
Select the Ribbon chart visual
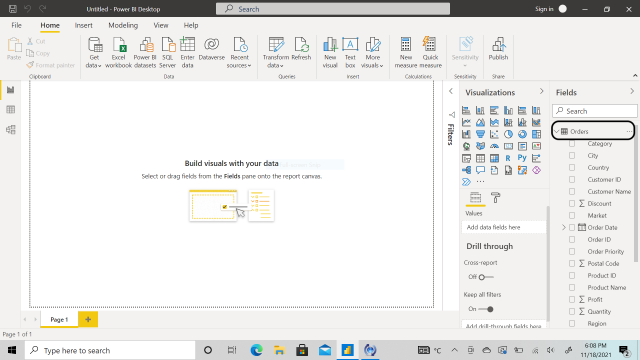536,122
